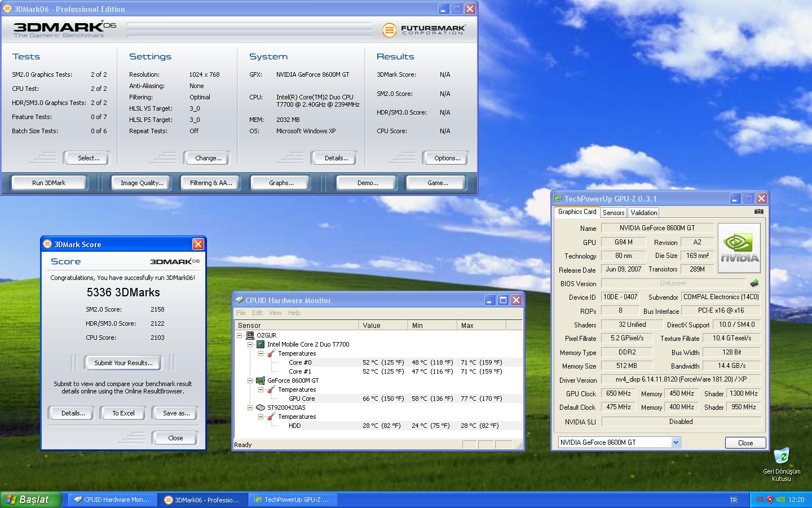Open Filtering & AA settings

(211, 183)
